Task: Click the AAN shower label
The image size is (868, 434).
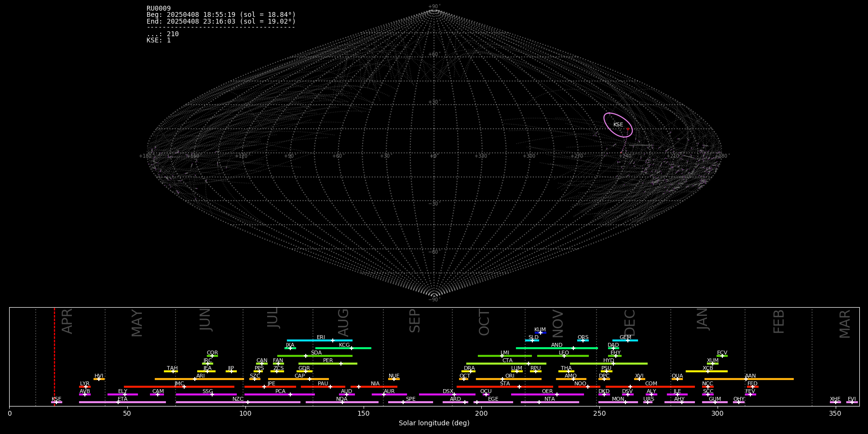Action: point(750,376)
